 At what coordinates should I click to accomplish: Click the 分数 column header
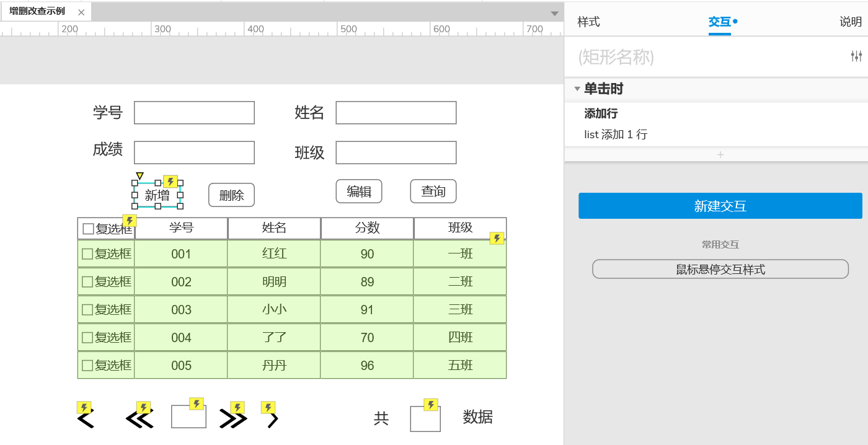click(367, 228)
